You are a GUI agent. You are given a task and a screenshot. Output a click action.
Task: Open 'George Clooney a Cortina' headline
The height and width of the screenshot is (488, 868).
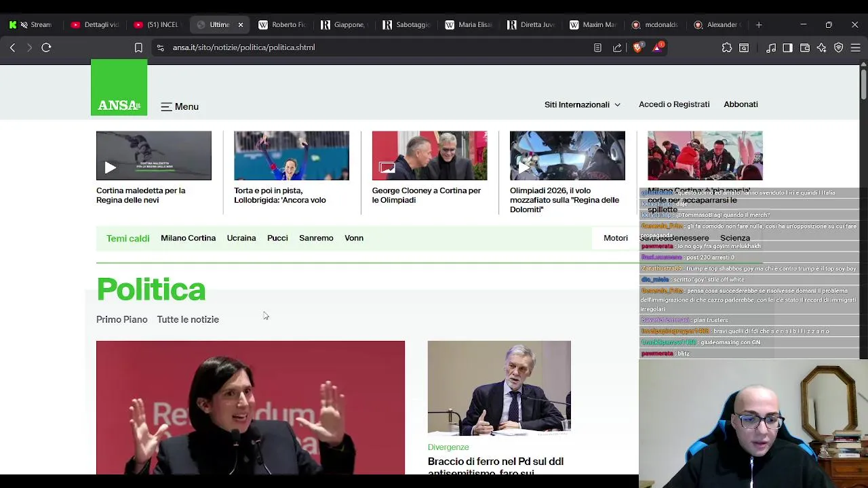pos(427,195)
